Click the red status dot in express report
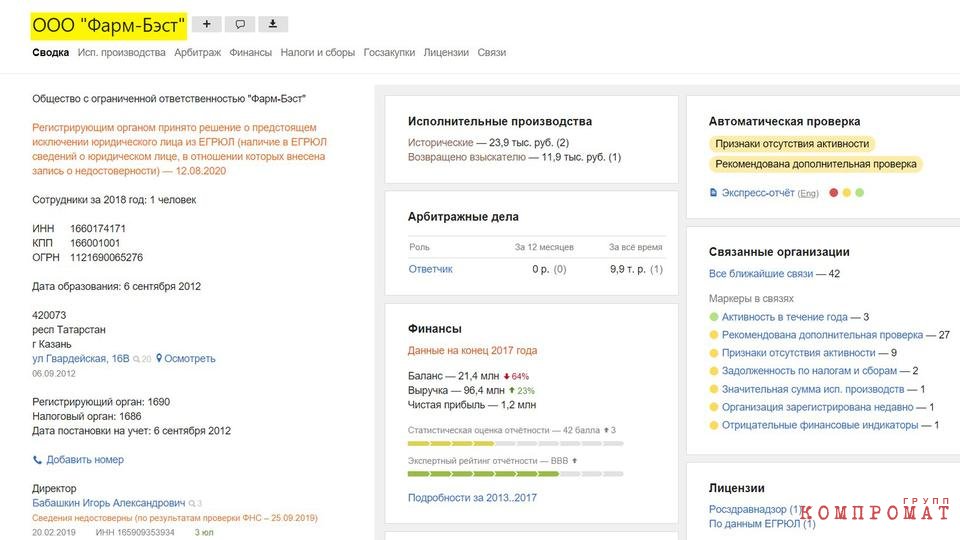Image resolution: width=960 pixels, height=540 pixels. 833,193
